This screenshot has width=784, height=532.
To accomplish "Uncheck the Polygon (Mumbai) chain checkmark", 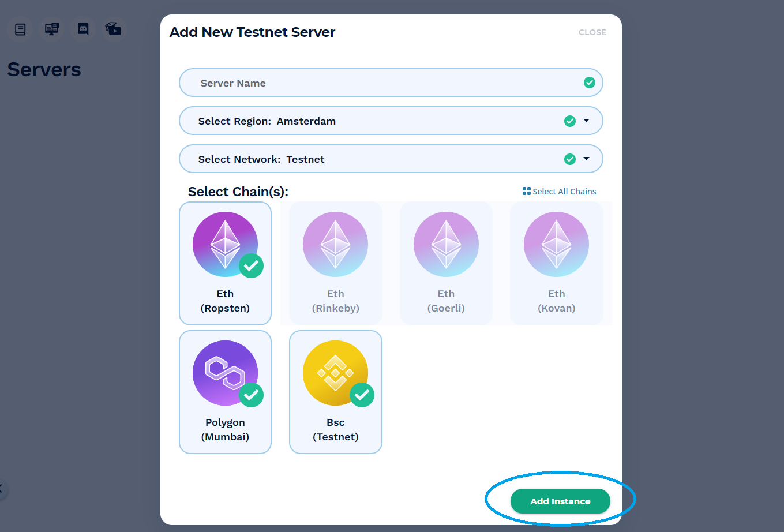I will click(x=252, y=395).
